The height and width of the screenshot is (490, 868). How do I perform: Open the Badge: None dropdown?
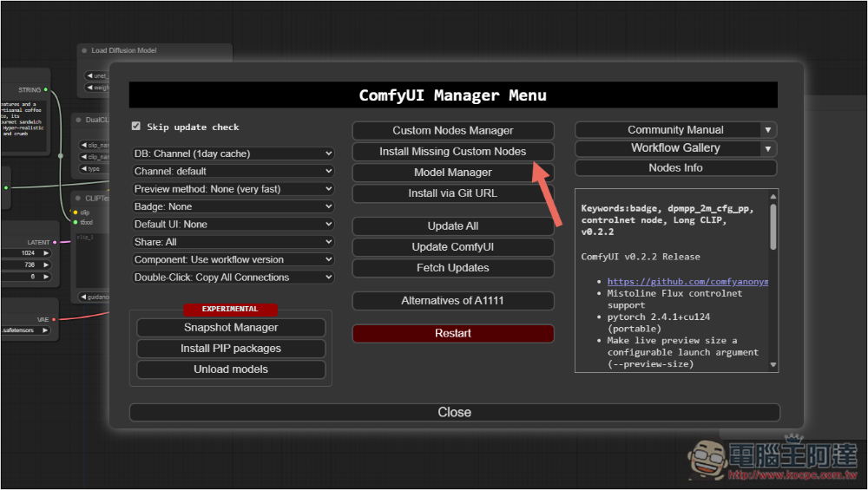(233, 206)
